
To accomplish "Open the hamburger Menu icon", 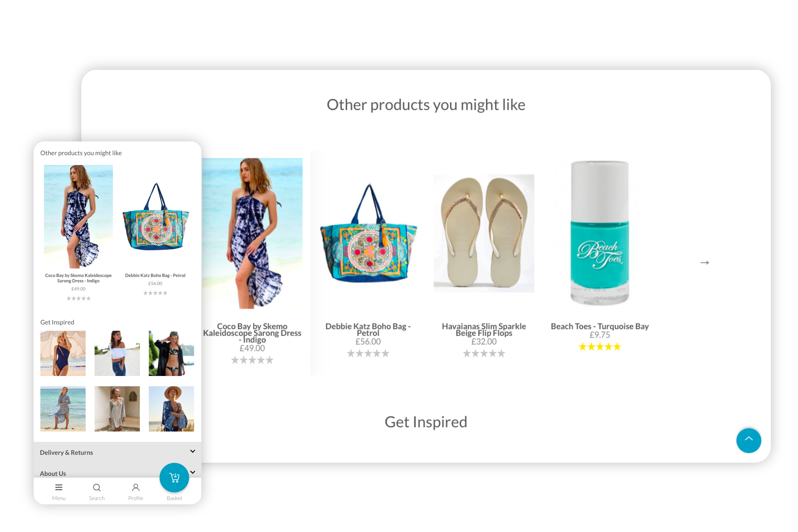I will click(59, 487).
